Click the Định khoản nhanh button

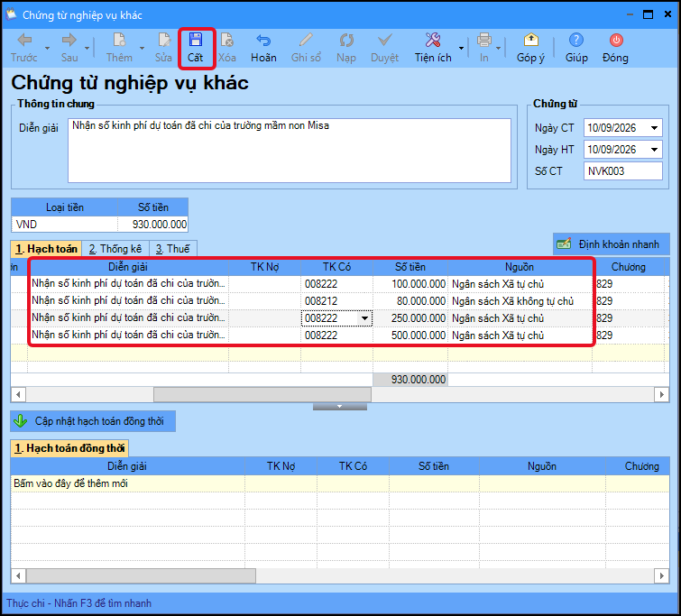[x=611, y=244]
